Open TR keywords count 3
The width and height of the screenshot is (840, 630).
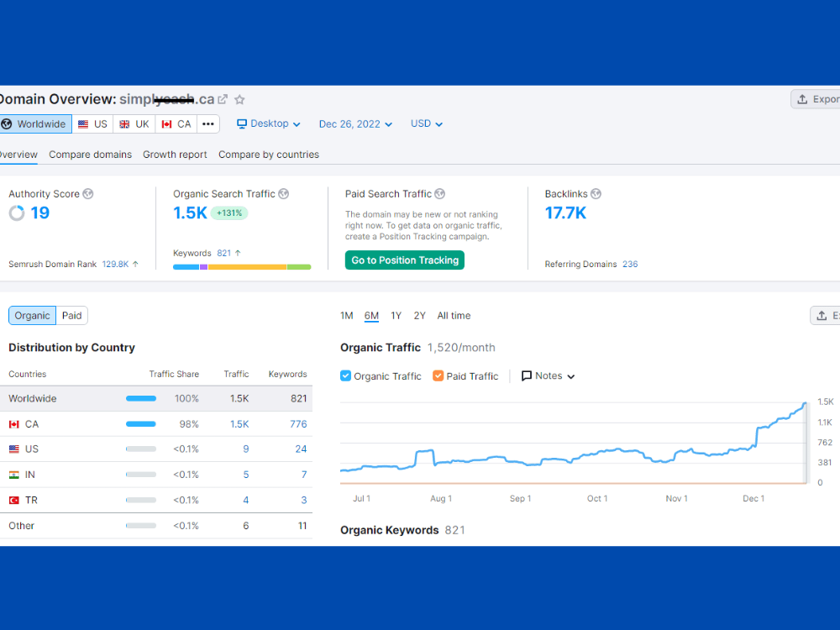(x=304, y=501)
